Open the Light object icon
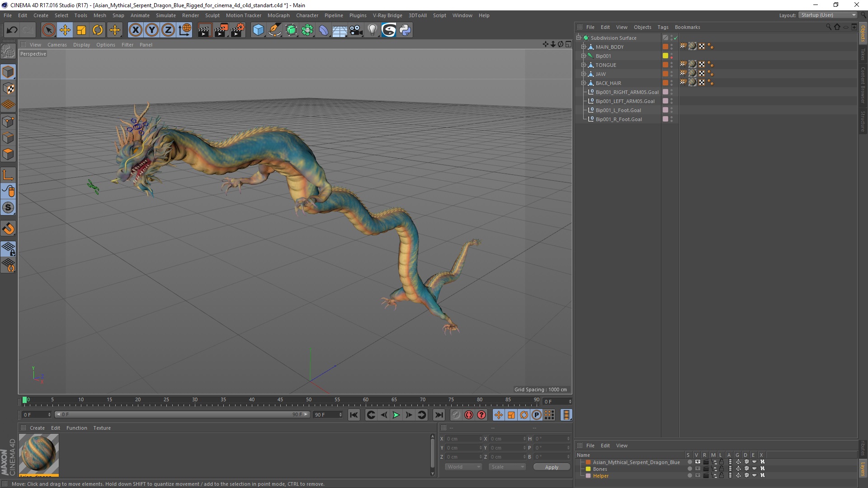The height and width of the screenshot is (488, 868). pyautogui.click(x=372, y=30)
